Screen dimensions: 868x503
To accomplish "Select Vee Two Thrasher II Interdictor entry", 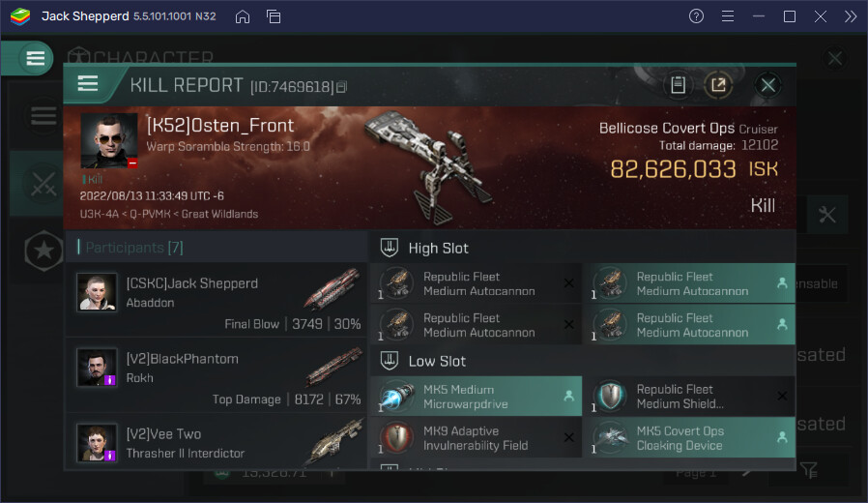I will 217,443.
